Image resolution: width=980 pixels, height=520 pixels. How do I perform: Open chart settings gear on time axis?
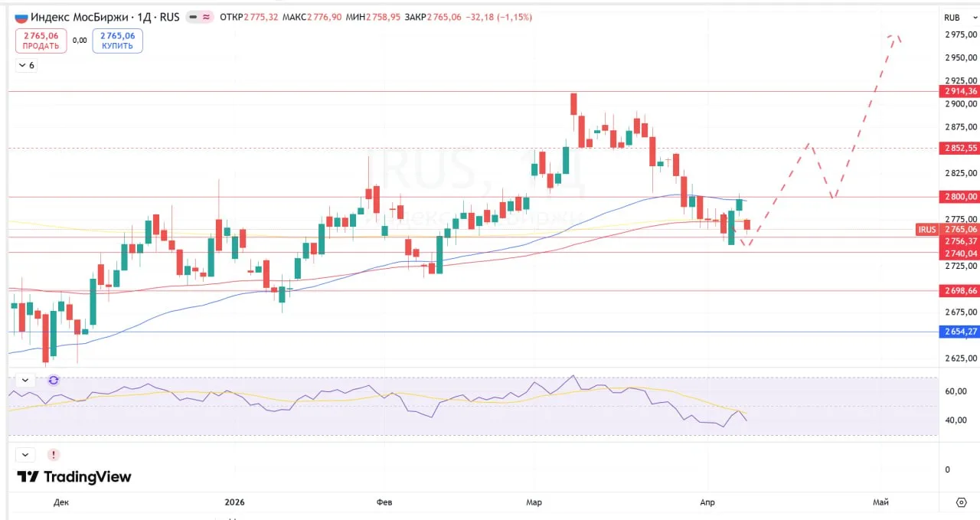962,502
